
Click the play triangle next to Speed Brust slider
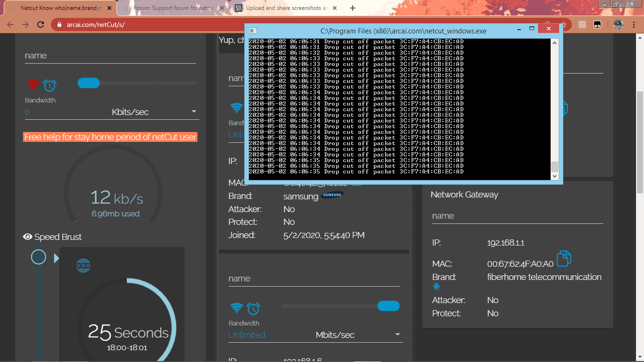click(x=57, y=258)
